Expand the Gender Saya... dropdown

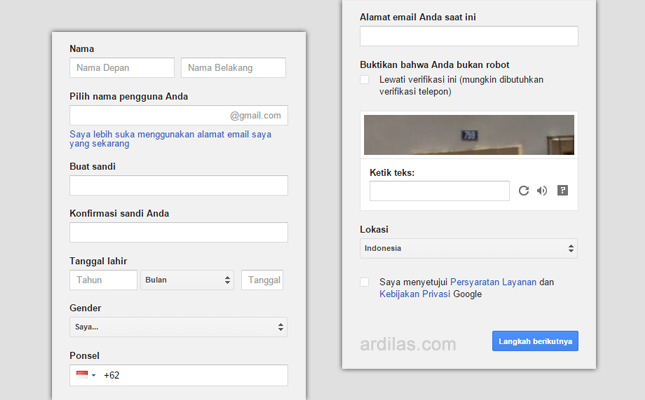pyautogui.click(x=179, y=327)
